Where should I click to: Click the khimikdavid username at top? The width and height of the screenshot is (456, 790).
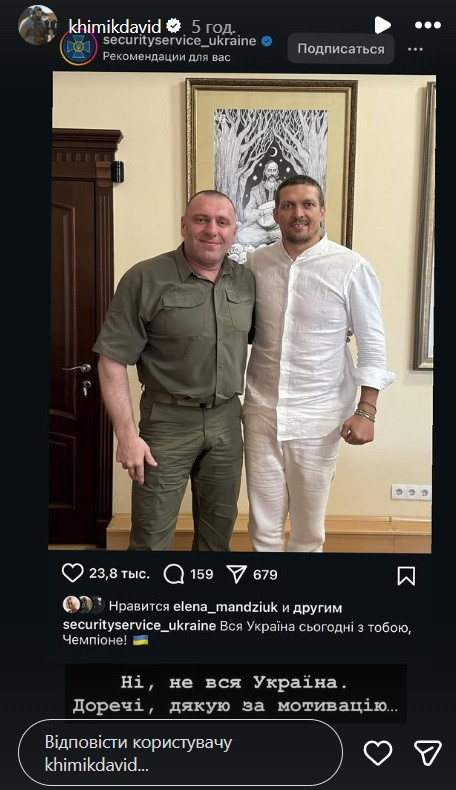point(114,26)
